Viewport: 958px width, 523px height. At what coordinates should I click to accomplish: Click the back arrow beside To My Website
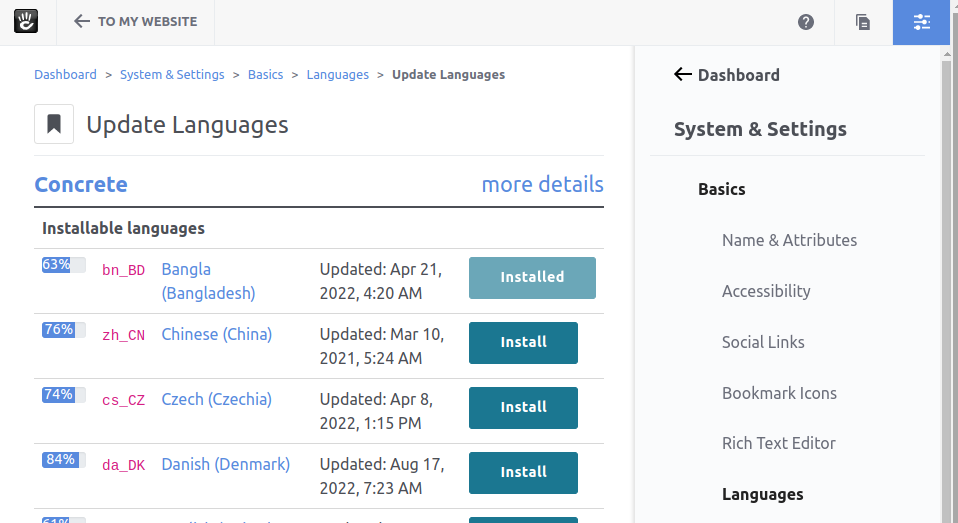point(81,21)
